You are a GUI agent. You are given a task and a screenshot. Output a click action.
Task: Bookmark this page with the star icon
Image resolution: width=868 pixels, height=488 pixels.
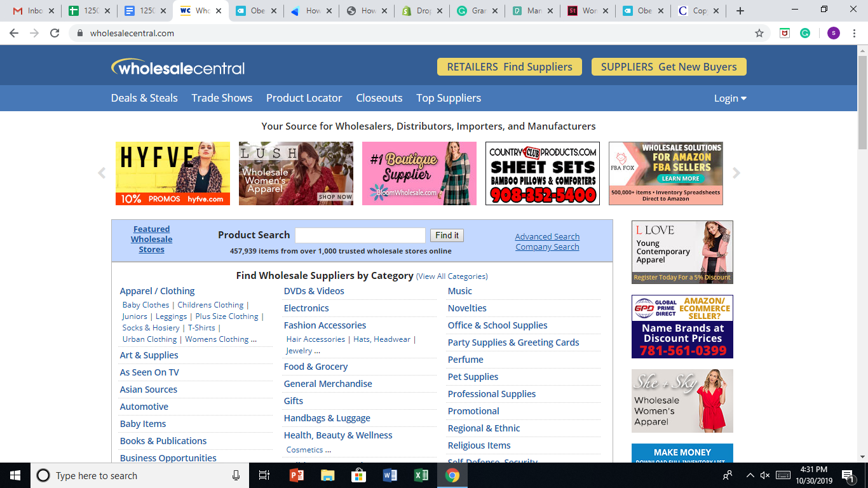pyautogui.click(x=759, y=33)
